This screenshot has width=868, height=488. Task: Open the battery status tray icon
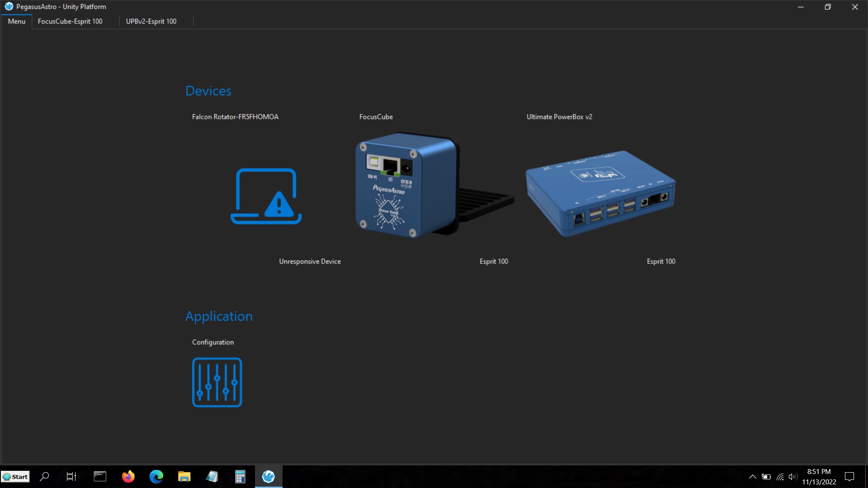pos(766,477)
